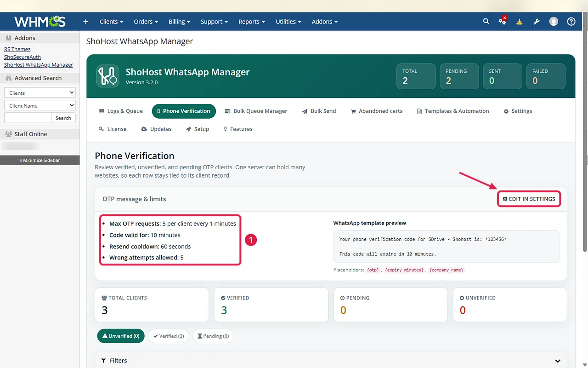
Task: Open the Reports menu
Action: coord(252,22)
